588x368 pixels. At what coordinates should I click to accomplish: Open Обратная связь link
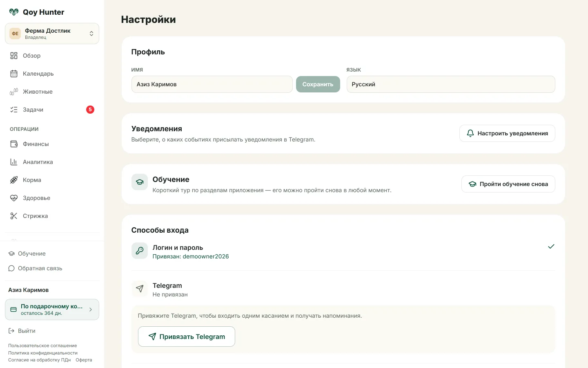click(40, 268)
